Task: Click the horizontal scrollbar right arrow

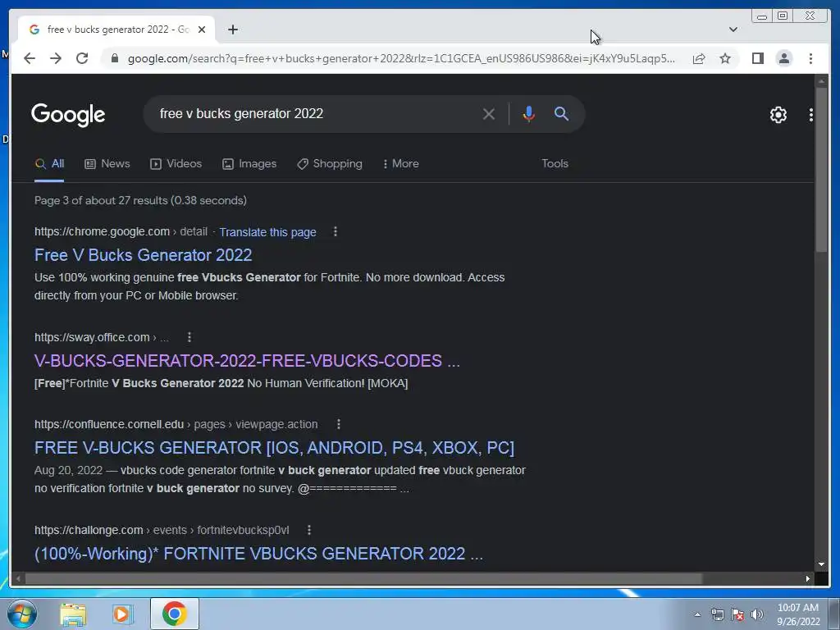Action: click(807, 578)
